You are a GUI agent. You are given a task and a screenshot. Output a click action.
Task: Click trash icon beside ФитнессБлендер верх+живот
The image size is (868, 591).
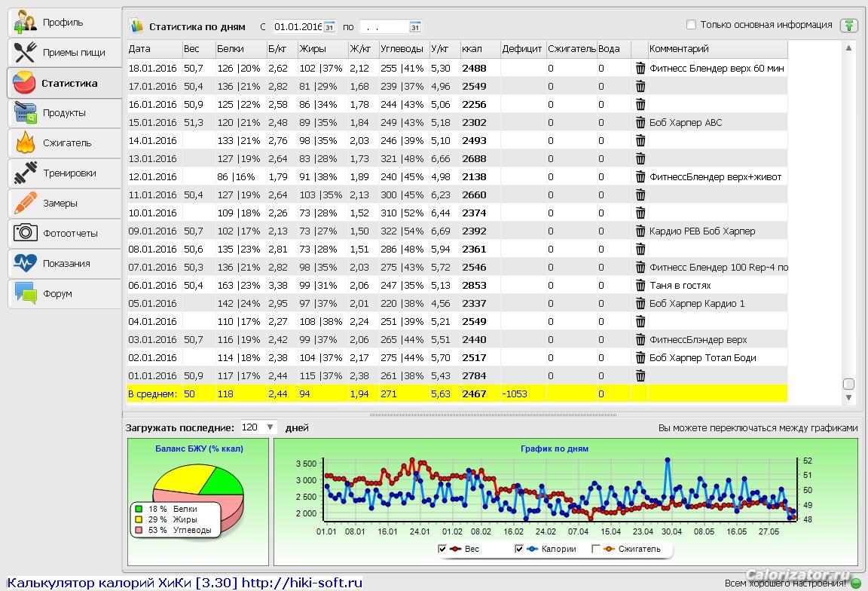tap(640, 176)
